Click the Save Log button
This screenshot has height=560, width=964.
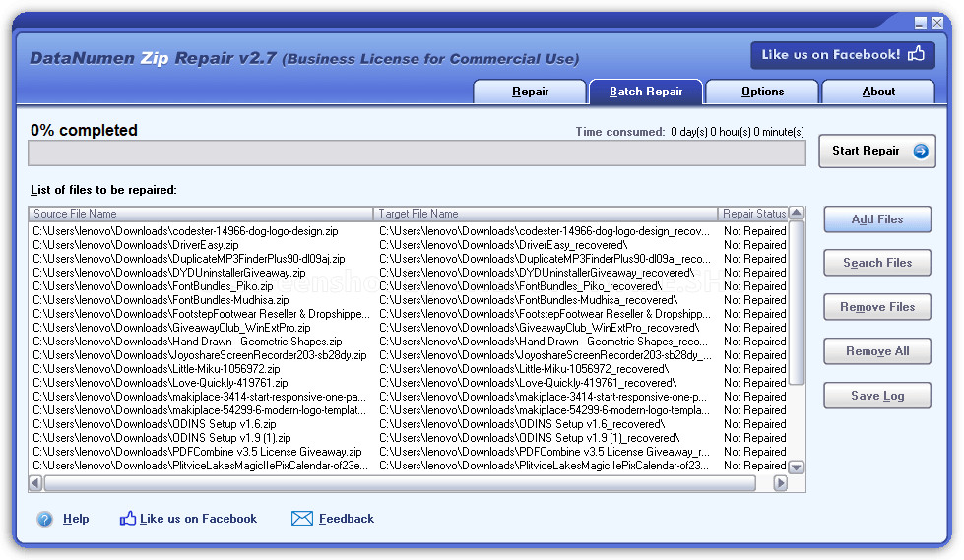877,396
